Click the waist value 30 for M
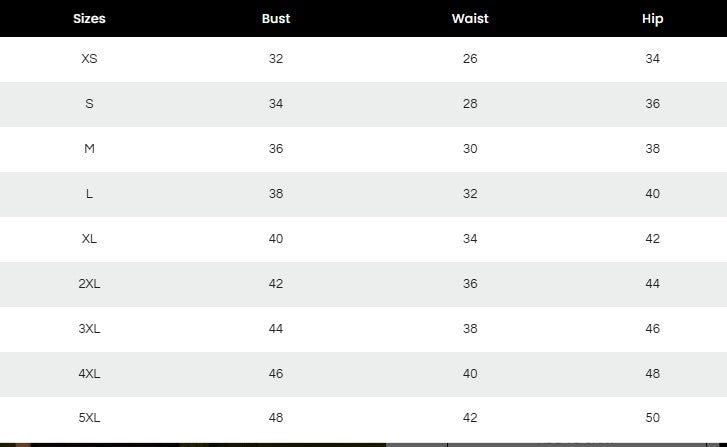The width and height of the screenshot is (727, 447). pyautogui.click(x=470, y=149)
